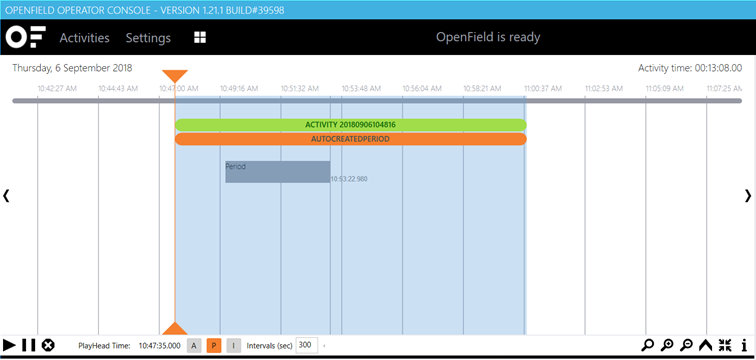The height and width of the screenshot is (360, 756).
Task: Toggle the A mode button
Action: click(194, 346)
